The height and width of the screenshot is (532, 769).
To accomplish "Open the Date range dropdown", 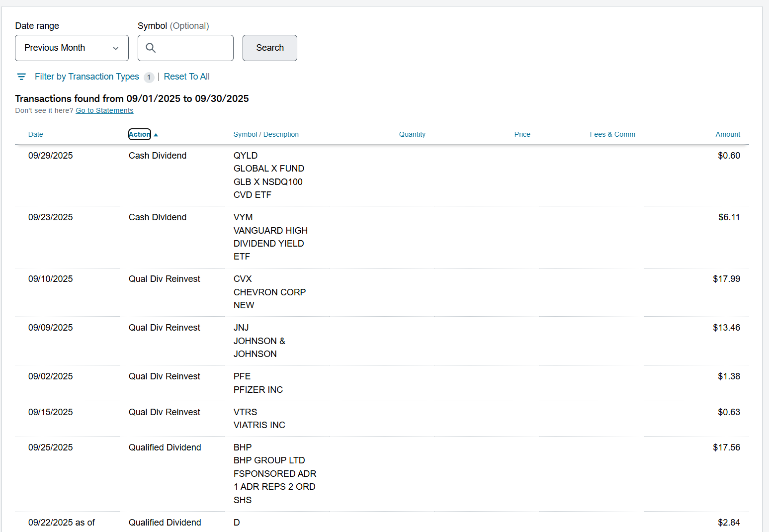I will [x=72, y=48].
